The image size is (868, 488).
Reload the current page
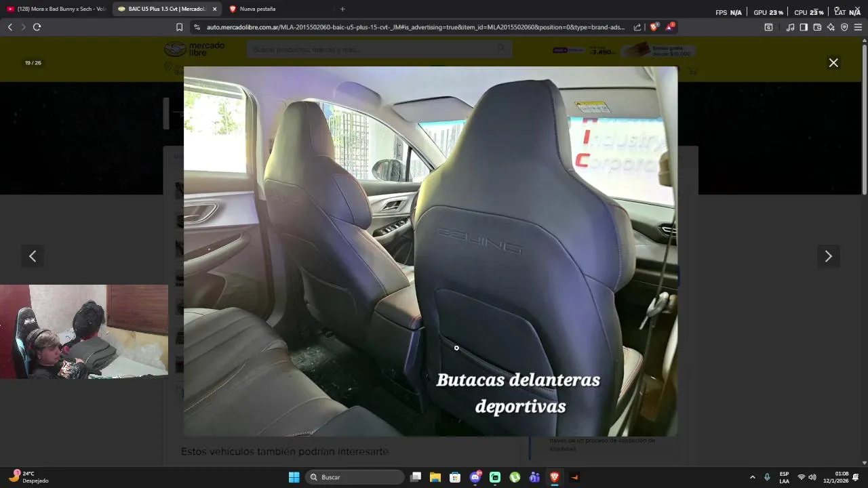pyautogui.click(x=37, y=27)
